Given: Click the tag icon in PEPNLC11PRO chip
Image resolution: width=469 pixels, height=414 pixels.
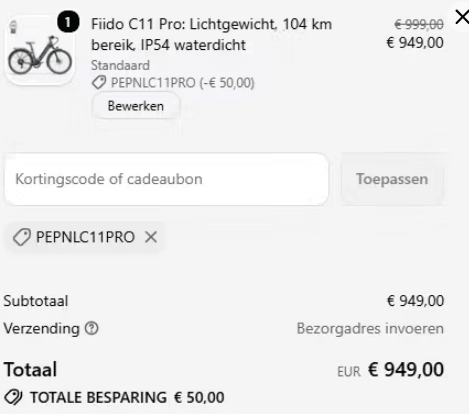Looking at the screenshot, I should coord(22,237).
